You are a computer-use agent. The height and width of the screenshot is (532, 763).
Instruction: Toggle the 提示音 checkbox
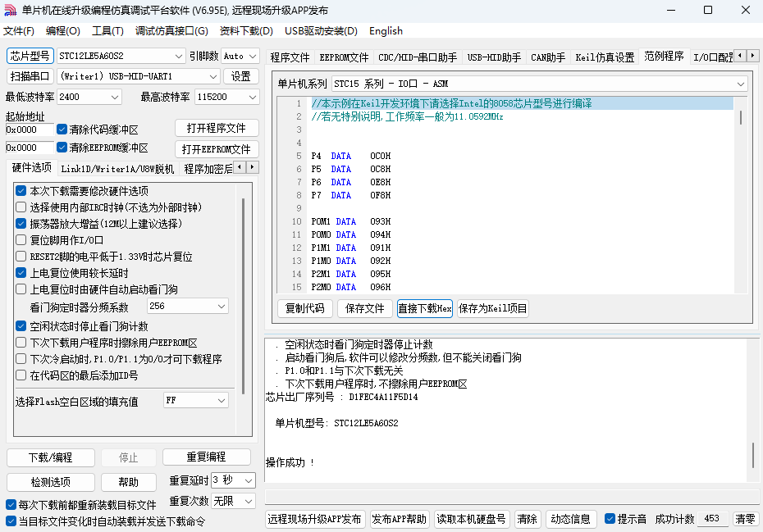coord(610,519)
